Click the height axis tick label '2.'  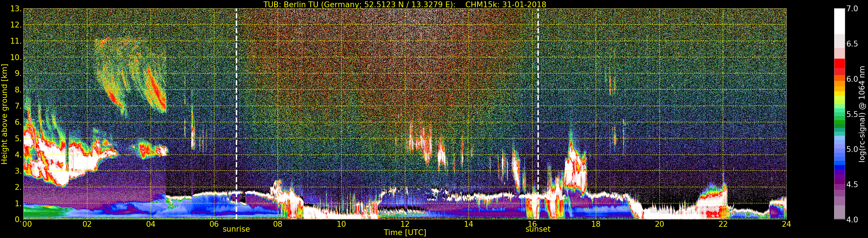[x=18, y=187]
